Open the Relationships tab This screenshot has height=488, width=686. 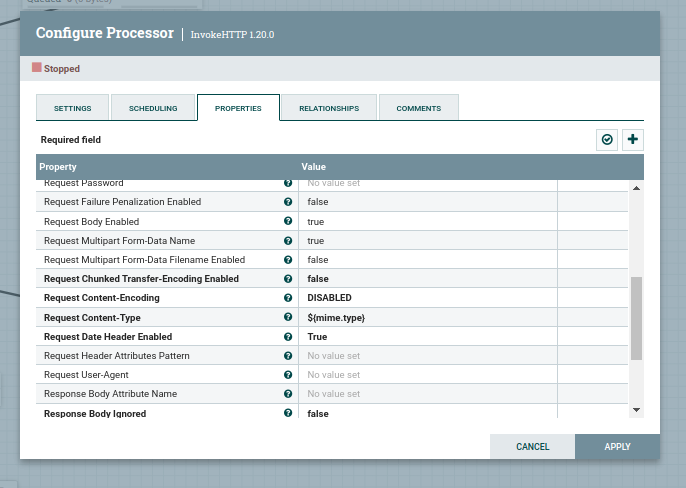329,107
